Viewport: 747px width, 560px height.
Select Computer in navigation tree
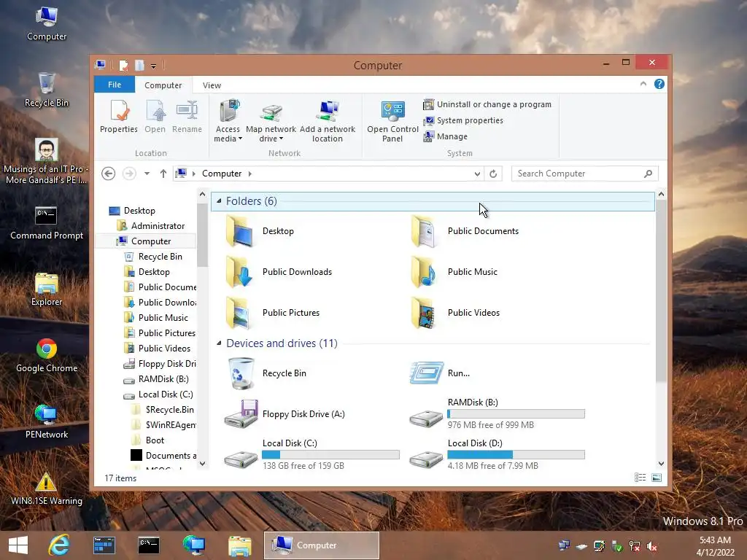[x=144, y=241]
